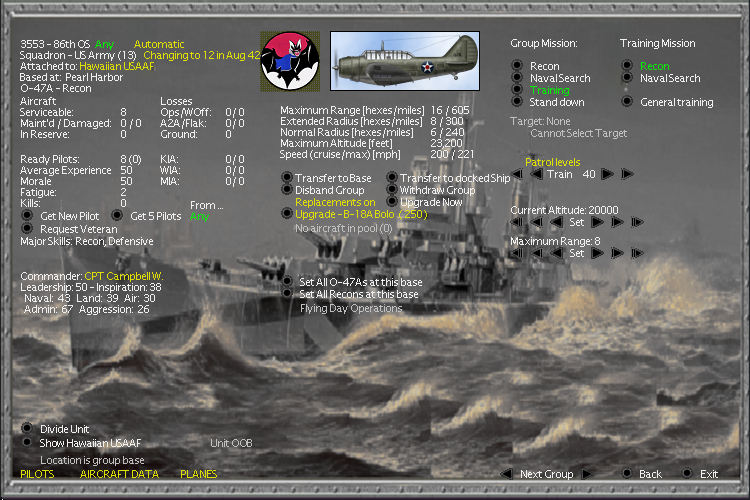Click plain decrease arrow beside altitude Set
The height and width of the screenshot is (500, 750).
coord(556,222)
